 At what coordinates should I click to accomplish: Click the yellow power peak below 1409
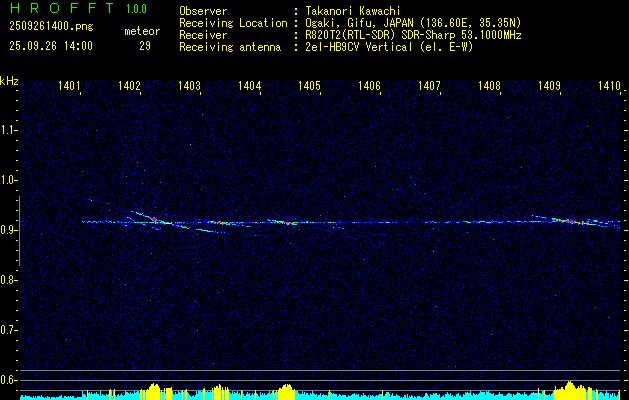click(x=569, y=390)
